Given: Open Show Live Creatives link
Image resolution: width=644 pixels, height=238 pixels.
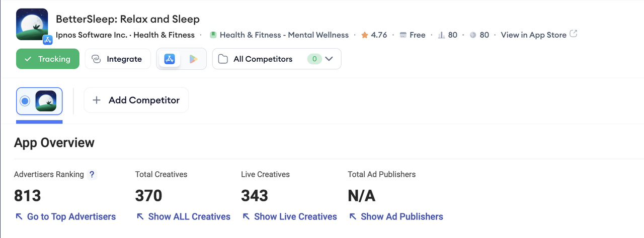Looking at the screenshot, I should 295,216.
